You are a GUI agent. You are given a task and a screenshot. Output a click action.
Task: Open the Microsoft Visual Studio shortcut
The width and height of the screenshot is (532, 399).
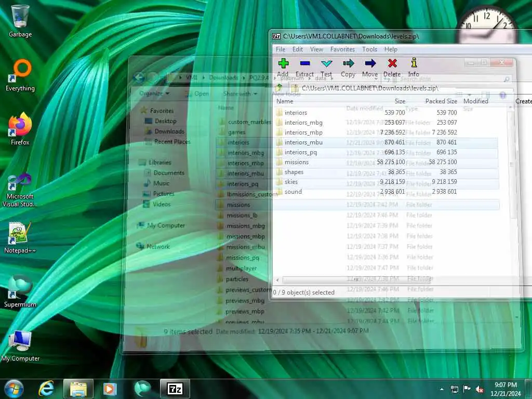coord(20,190)
